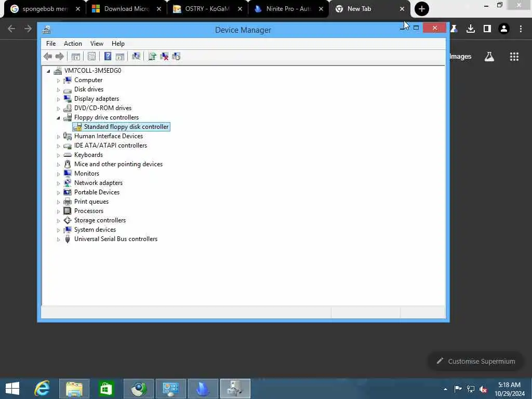Viewport: 532px width, 399px height.
Task: Open the View menu
Action: point(97,44)
